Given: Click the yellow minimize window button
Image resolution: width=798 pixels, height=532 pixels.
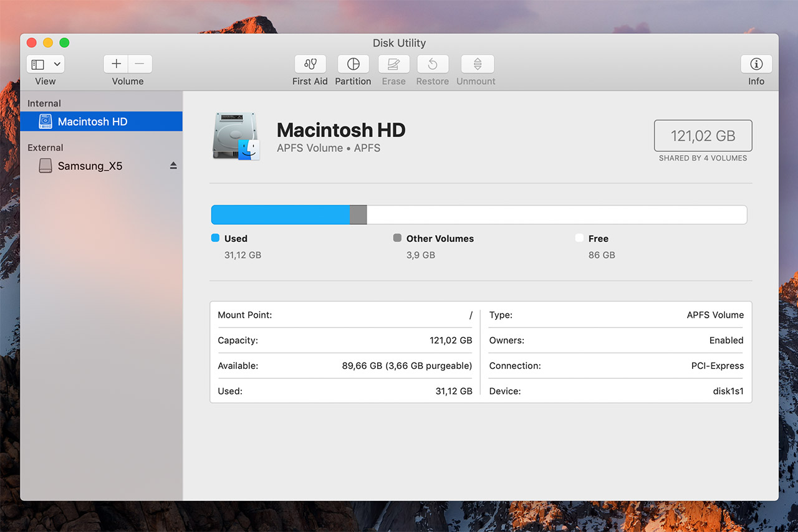Looking at the screenshot, I should pyautogui.click(x=48, y=42).
